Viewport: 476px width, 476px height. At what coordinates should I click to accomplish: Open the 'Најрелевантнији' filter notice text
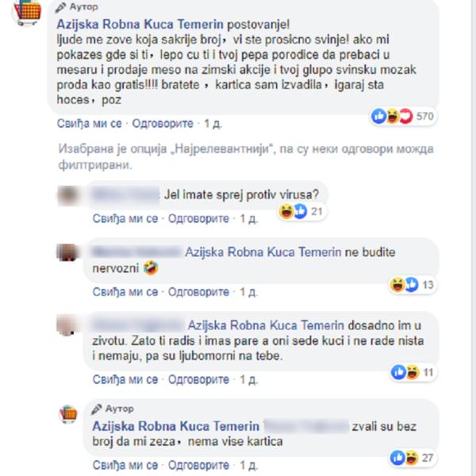(x=246, y=157)
